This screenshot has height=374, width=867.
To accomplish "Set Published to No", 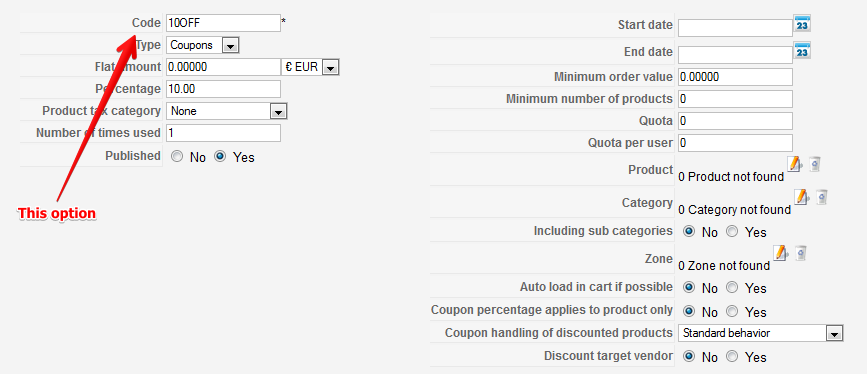I will coord(177,157).
